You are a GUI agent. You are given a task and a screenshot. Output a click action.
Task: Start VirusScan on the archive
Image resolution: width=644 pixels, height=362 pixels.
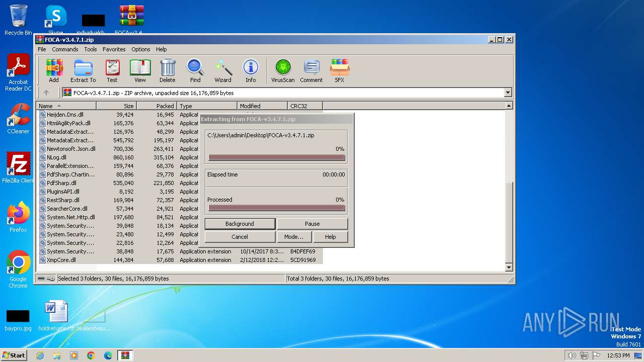pyautogui.click(x=283, y=71)
